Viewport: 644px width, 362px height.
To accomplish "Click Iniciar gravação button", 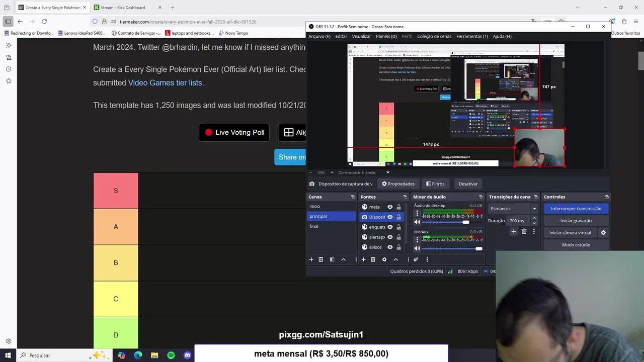I will click(576, 221).
